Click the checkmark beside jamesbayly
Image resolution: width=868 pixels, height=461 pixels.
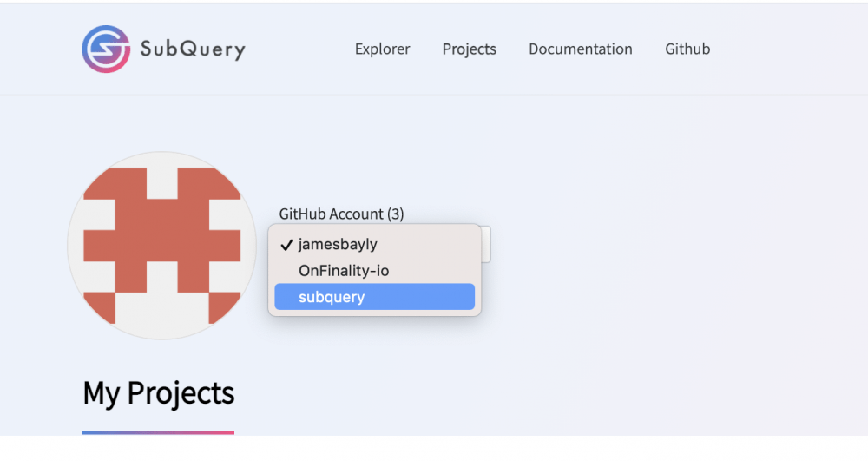click(286, 245)
